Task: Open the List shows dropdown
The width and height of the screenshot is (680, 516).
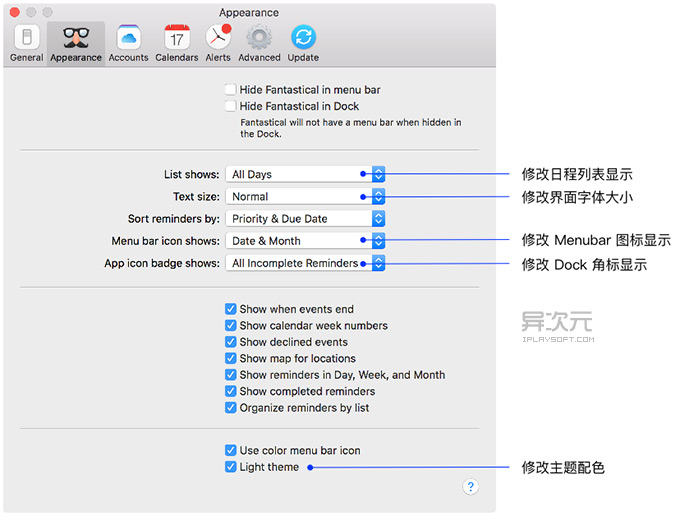Action: 305,174
